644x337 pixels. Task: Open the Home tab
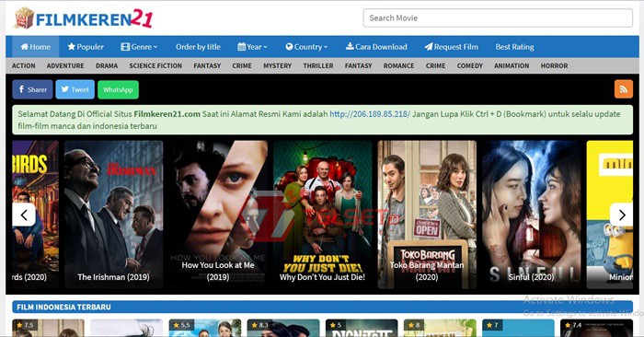click(35, 47)
